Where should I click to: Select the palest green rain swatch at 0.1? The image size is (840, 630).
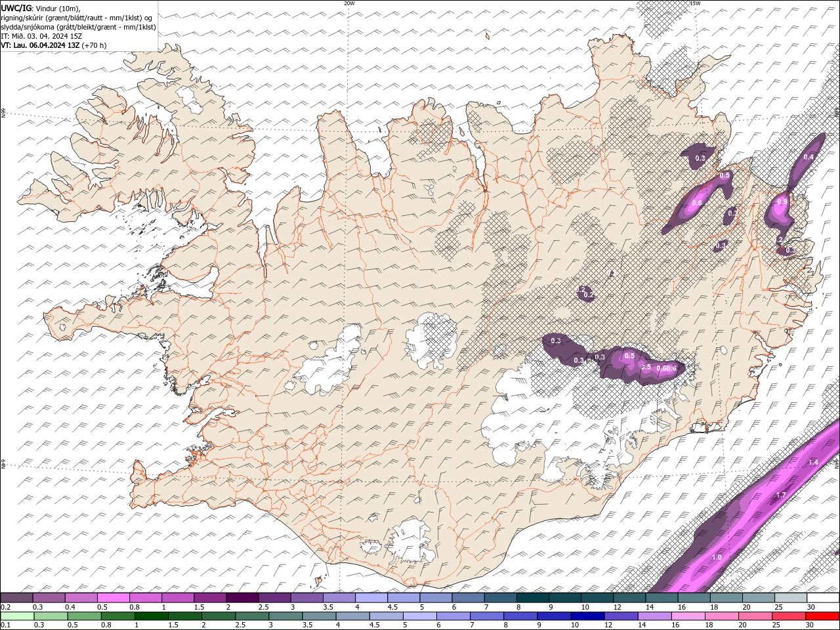pos(17,616)
